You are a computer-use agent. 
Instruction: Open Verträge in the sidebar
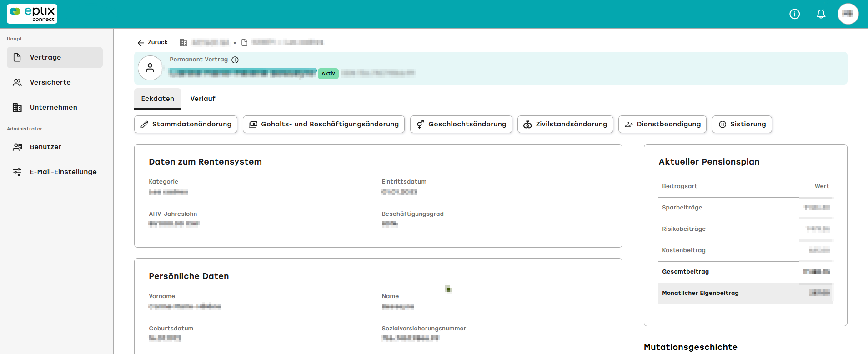(x=55, y=57)
